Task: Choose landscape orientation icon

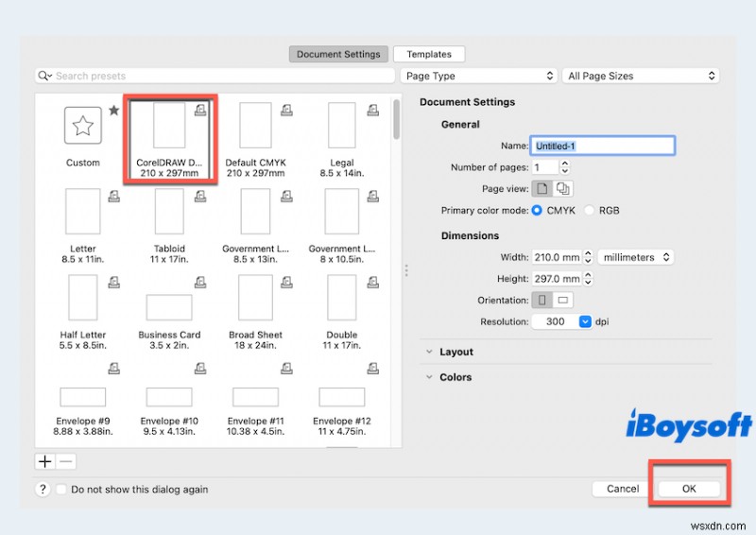Action: 562,300
